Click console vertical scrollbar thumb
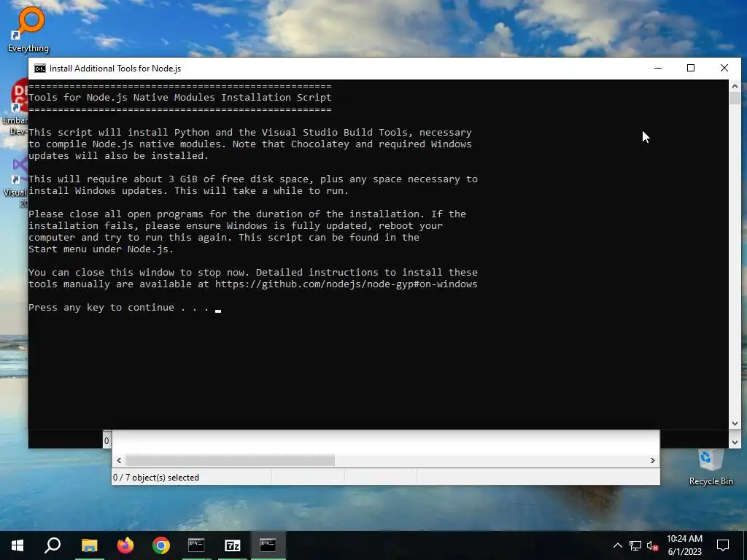Image resolution: width=747 pixels, height=560 pixels. click(735, 98)
